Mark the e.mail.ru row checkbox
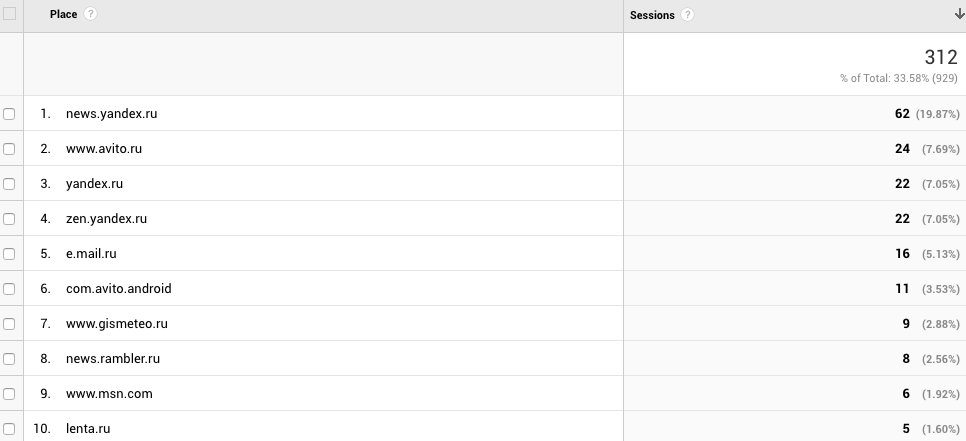This screenshot has width=966, height=441. point(10,254)
